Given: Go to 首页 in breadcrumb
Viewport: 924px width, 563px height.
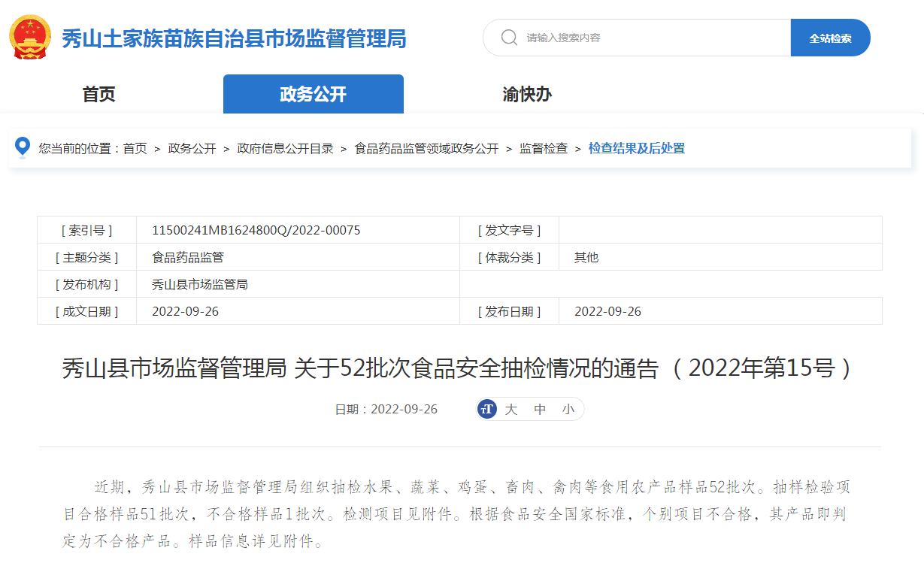Looking at the screenshot, I should coord(135,149).
